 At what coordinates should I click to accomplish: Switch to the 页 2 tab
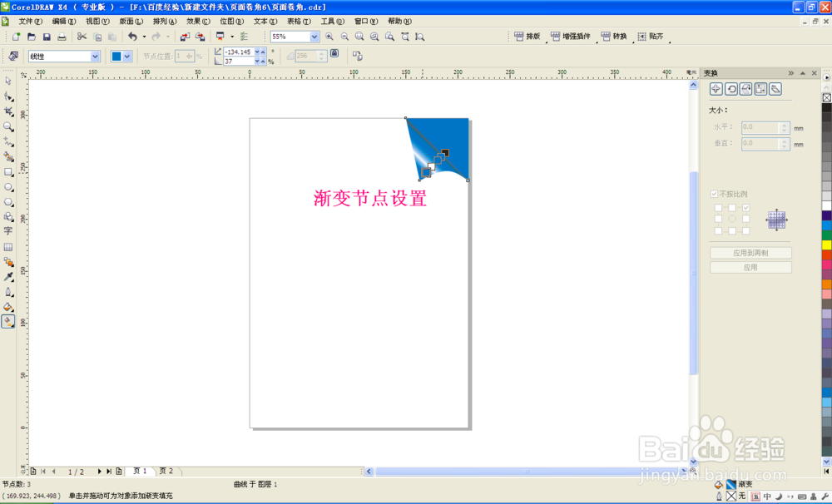(166, 471)
